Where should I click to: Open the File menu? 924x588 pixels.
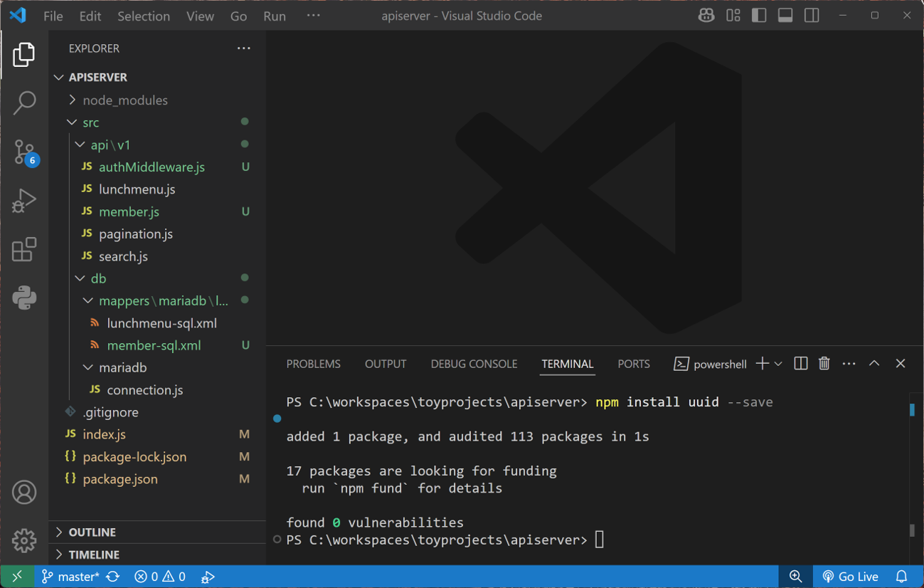click(x=53, y=16)
